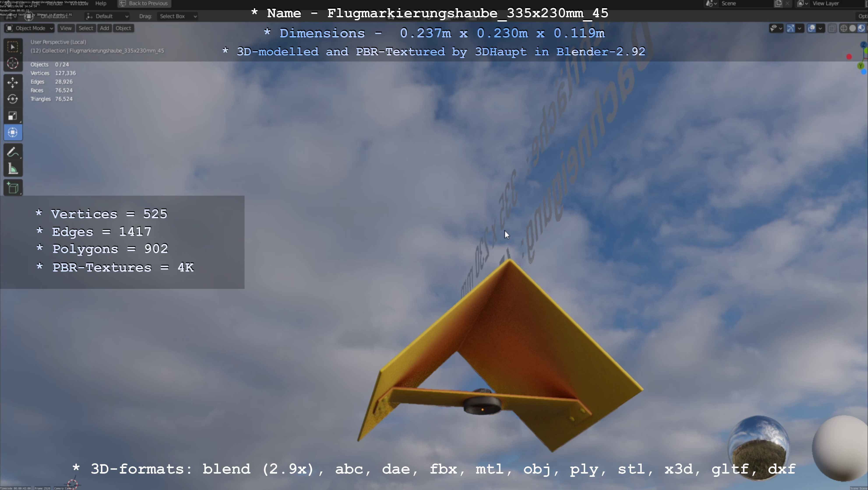Expand the gizmo options dropdown arrow
Image resolution: width=868 pixels, height=490 pixels.
[x=800, y=28]
